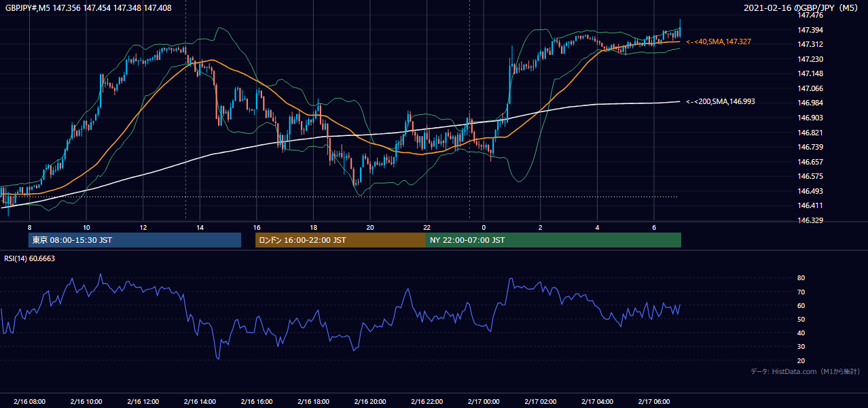Screen dimensions: 868x408
Task: Click the NY session bar 22:00-07:00 JST
Action: coord(554,240)
